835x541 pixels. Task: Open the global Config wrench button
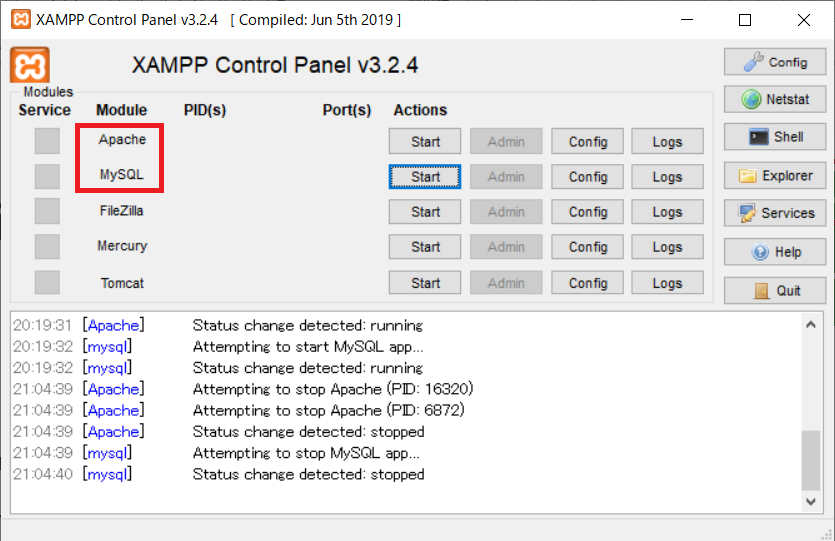(x=775, y=62)
